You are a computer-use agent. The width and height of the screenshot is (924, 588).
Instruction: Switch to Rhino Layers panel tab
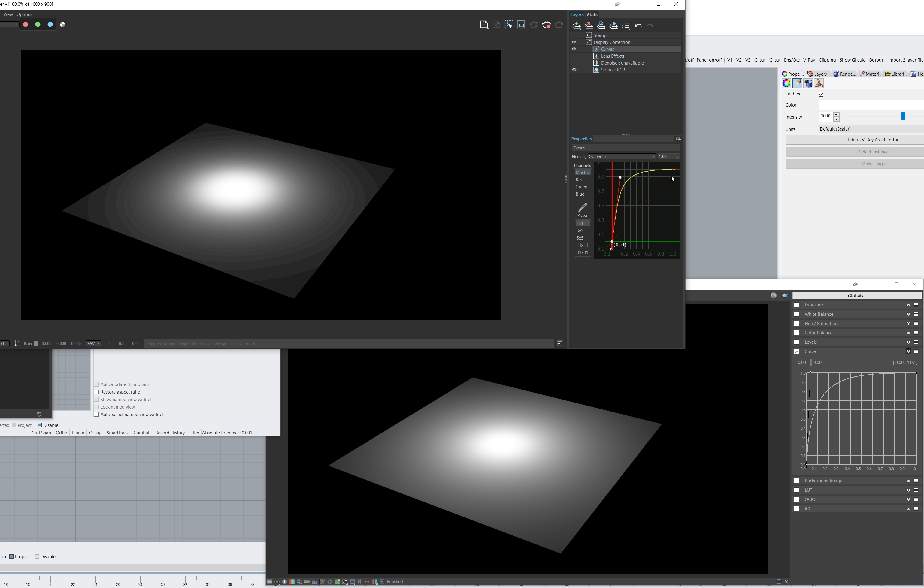tap(817, 74)
